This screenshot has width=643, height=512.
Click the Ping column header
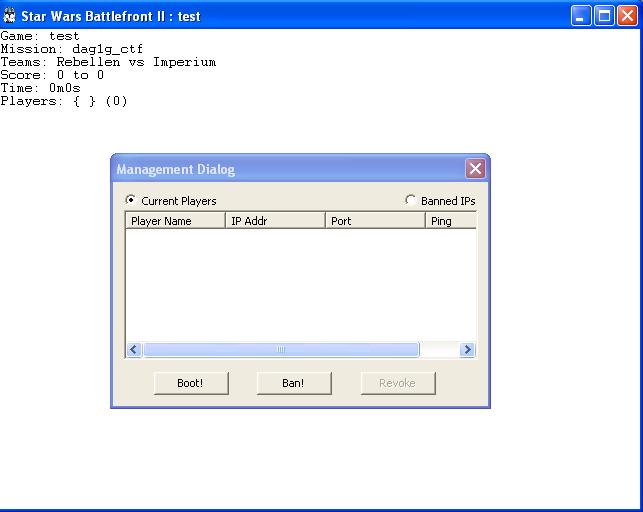(450, 221)
